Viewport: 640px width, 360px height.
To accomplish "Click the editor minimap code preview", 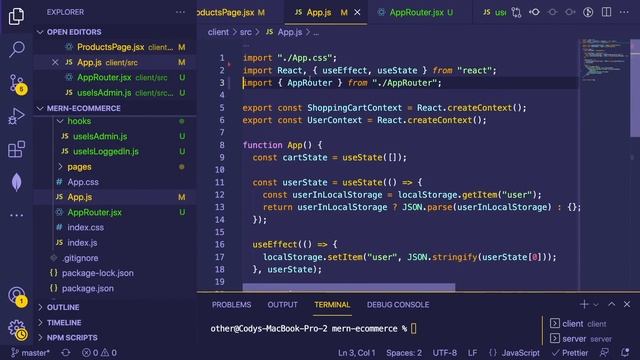I will coord(604,61).
